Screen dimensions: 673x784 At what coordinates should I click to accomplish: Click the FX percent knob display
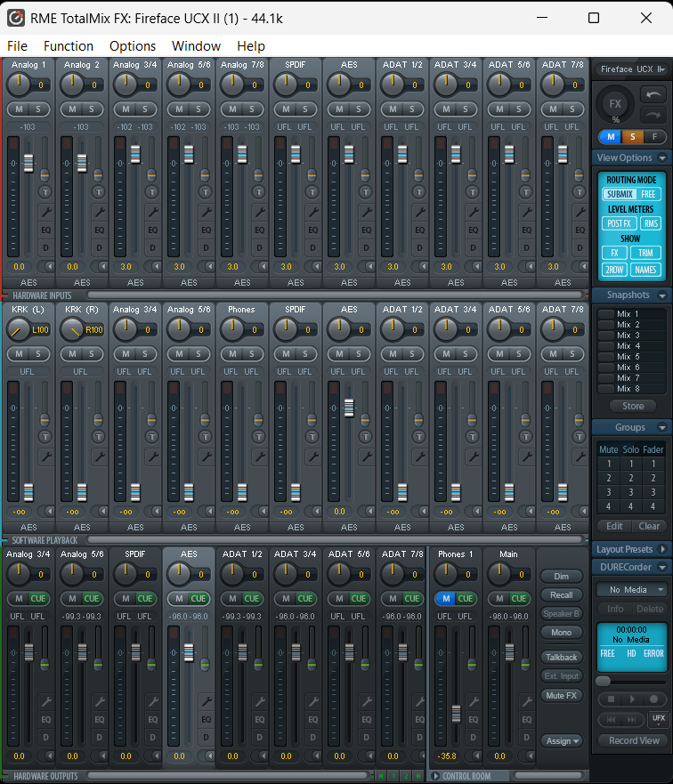click(x=615, y=104)
